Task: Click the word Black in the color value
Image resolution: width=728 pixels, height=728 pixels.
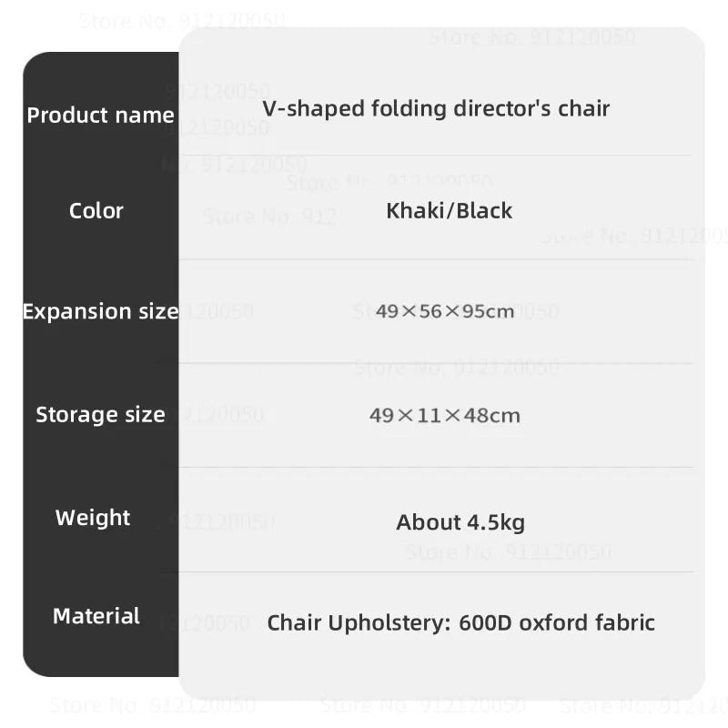Action: click(484, 210)
